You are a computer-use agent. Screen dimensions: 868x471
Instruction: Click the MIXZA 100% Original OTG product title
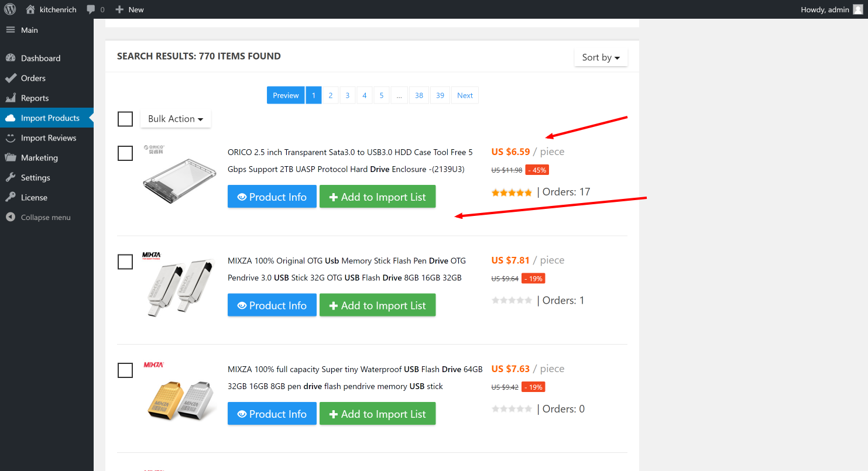click(346, 269)
